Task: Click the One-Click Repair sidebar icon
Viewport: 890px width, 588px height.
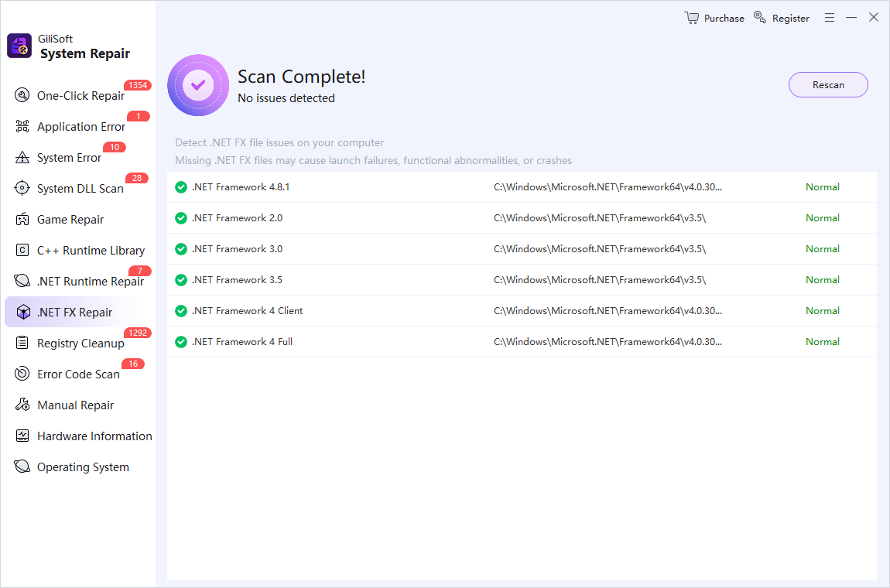Action: (22, 95)
